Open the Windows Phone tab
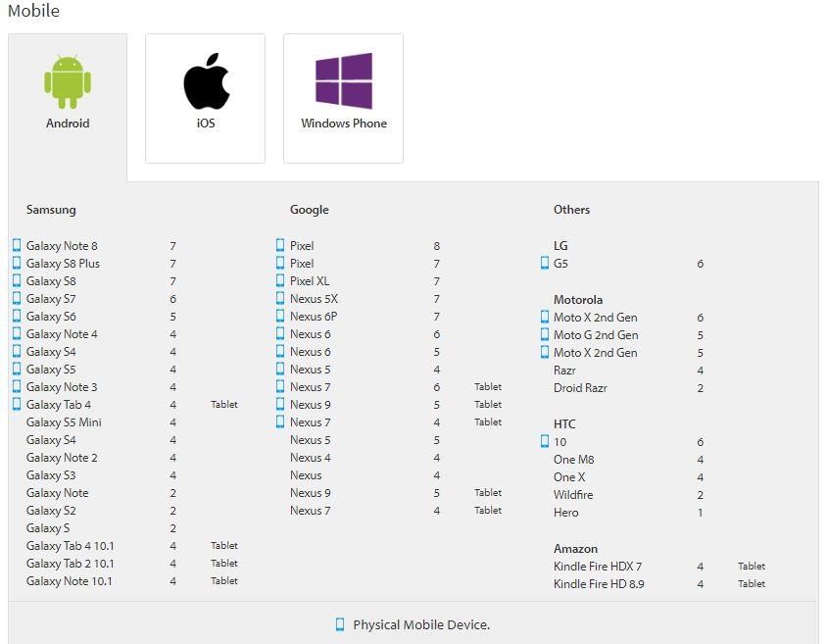Viewport: 827px width, 644px height. [x=342, y=97]
